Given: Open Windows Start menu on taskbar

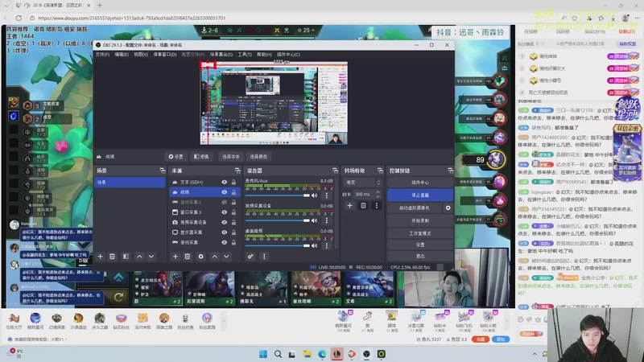Looking at the screenshot, I should tap(263, 354).
